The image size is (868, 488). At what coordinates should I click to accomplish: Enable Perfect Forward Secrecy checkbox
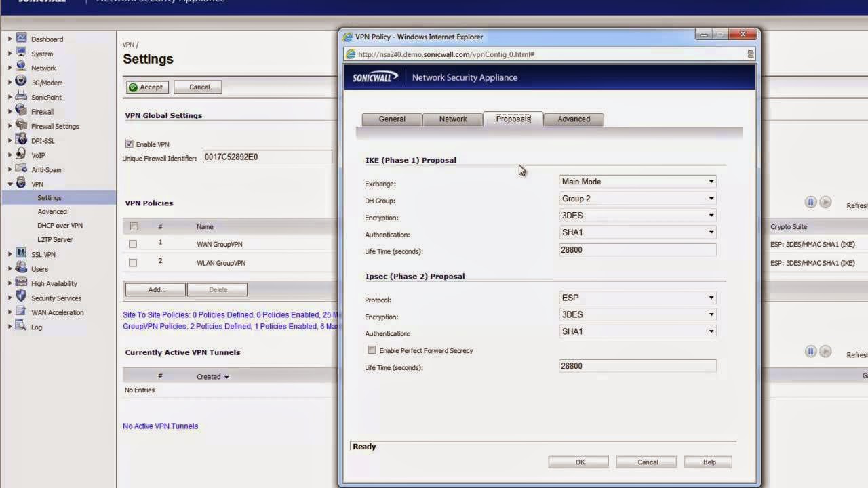[372, 350]
